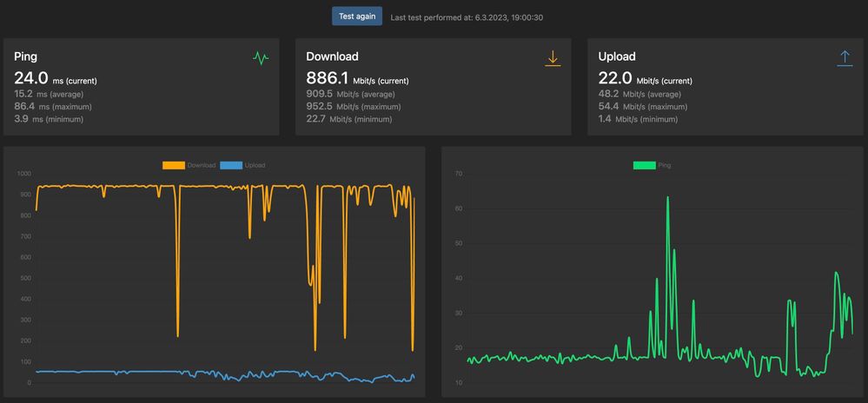The image size is (868, 403).
Task: Click the 86.4 ms maximum ping value
Action: 53,107
